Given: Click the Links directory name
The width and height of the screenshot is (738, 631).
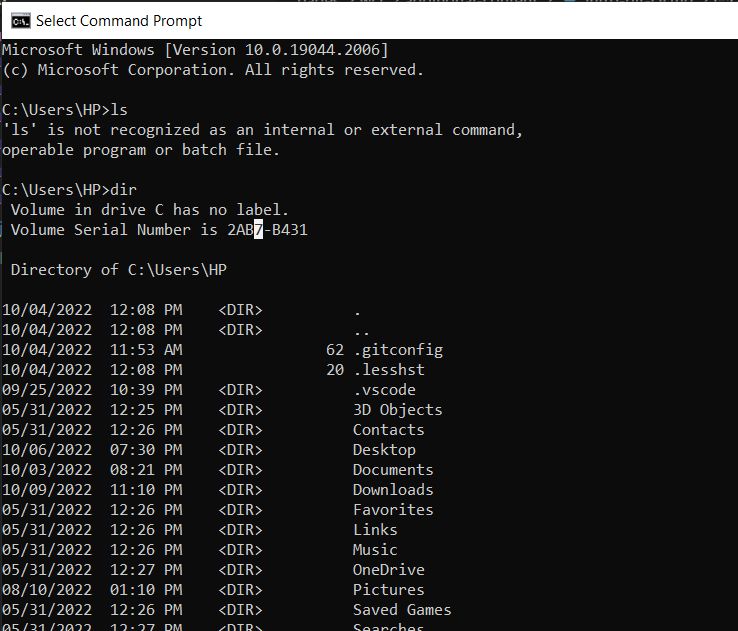Looking at the screenshot, I should (375, 530).
